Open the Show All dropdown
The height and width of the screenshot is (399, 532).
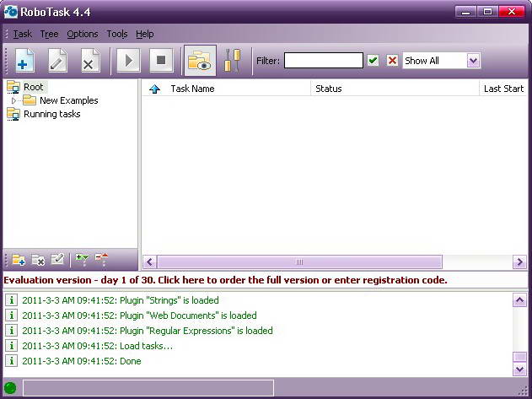point(473,61)
